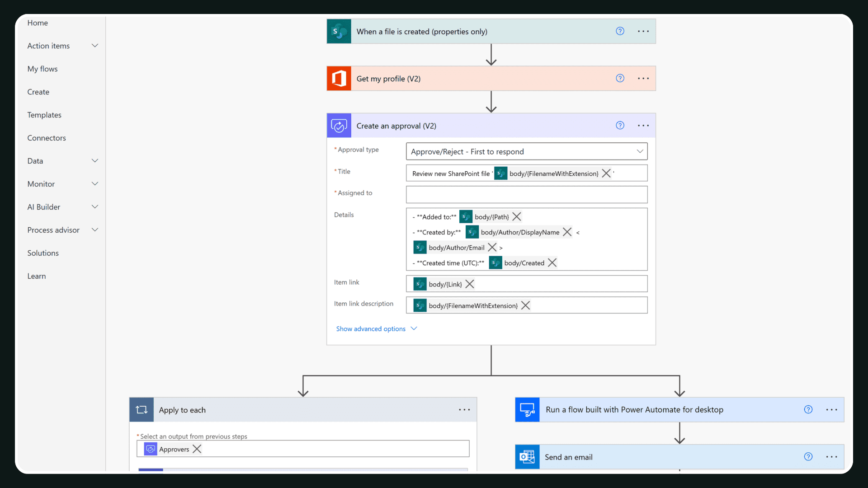868x488 pixels.
Task: Open help for Get my profile (V2)
Action: 620,78
